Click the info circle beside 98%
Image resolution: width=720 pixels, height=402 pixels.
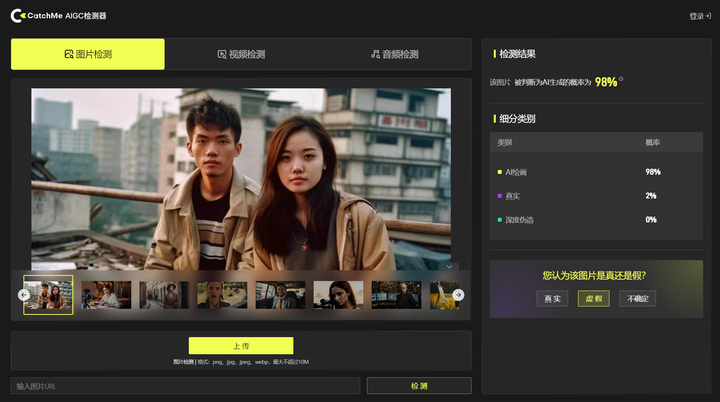(x=621, y=79)
